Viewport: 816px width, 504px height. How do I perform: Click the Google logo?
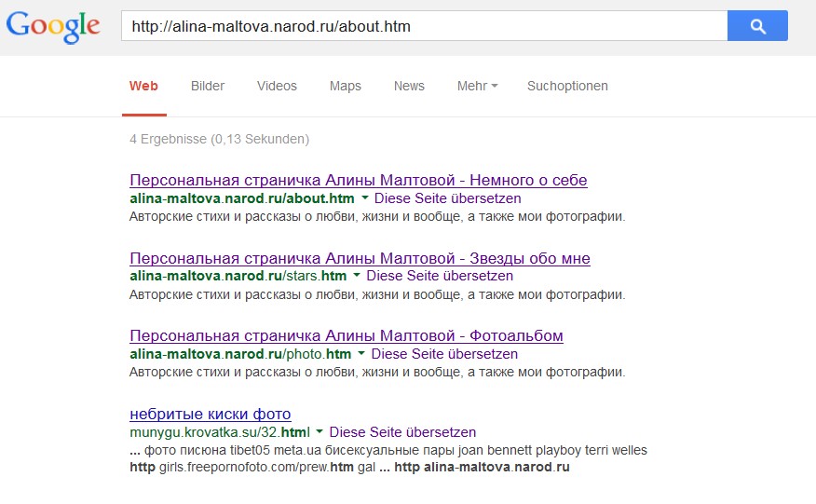[x=52, y=27]
